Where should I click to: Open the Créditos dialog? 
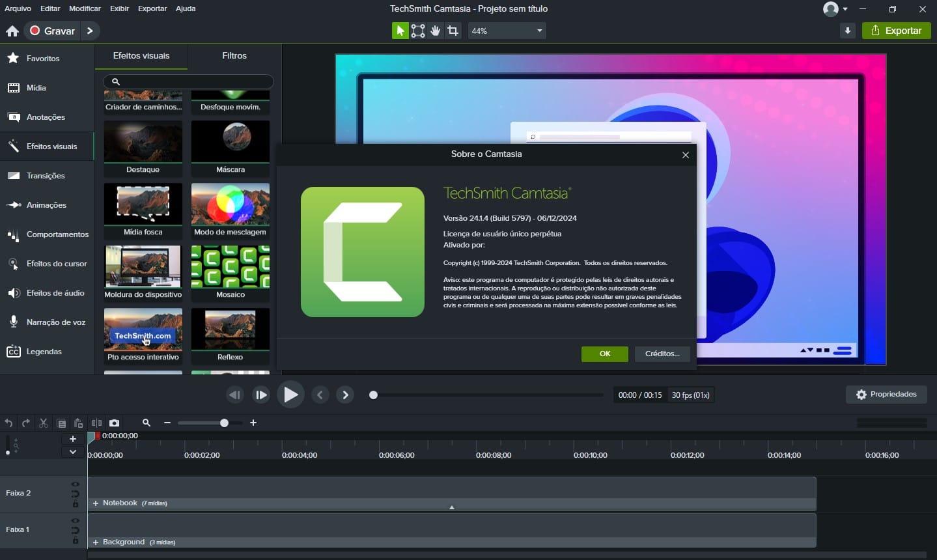tap(662, 354)
